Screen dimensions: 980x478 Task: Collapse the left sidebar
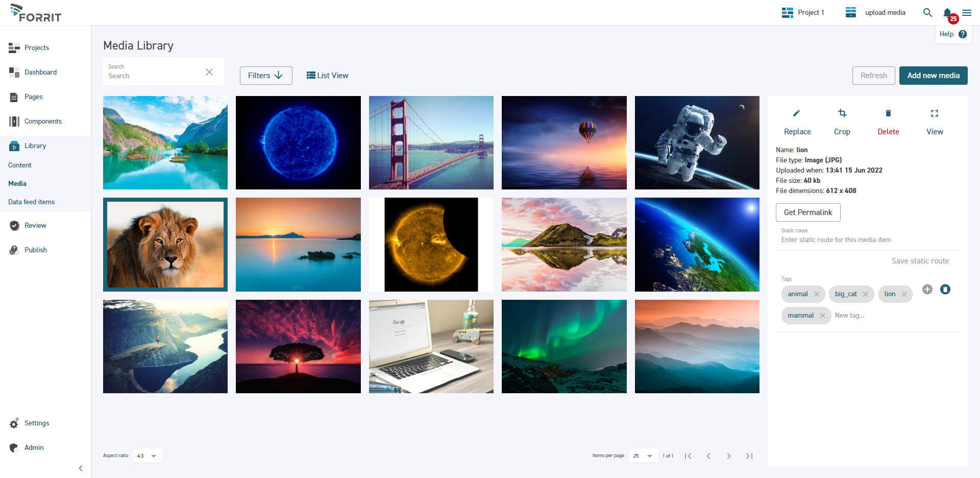point(81,468)
